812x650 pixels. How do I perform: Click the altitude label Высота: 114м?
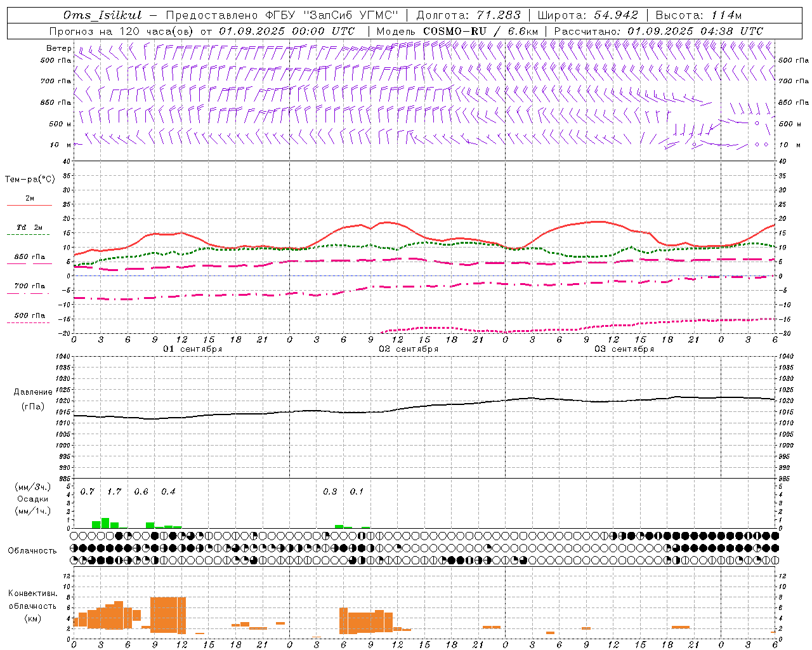(x=698, y=15)
